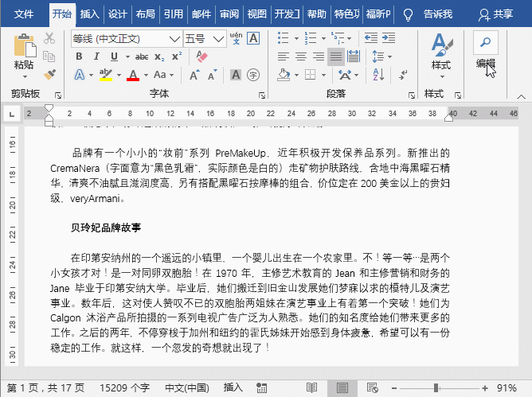Open the phonetic guide (wén) tool
The width and height of the screenshot is (532, 397).
[237, 38]
